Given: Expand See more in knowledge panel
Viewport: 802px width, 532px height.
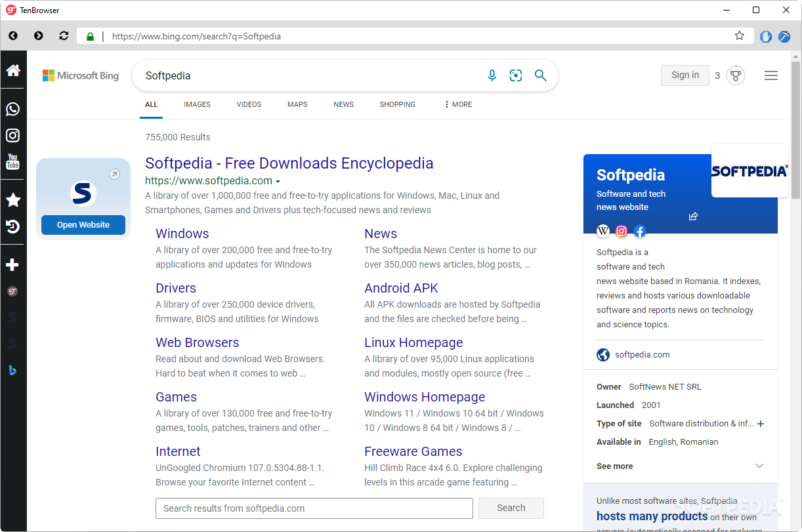Looking at the screenshot, I should 681,466.
